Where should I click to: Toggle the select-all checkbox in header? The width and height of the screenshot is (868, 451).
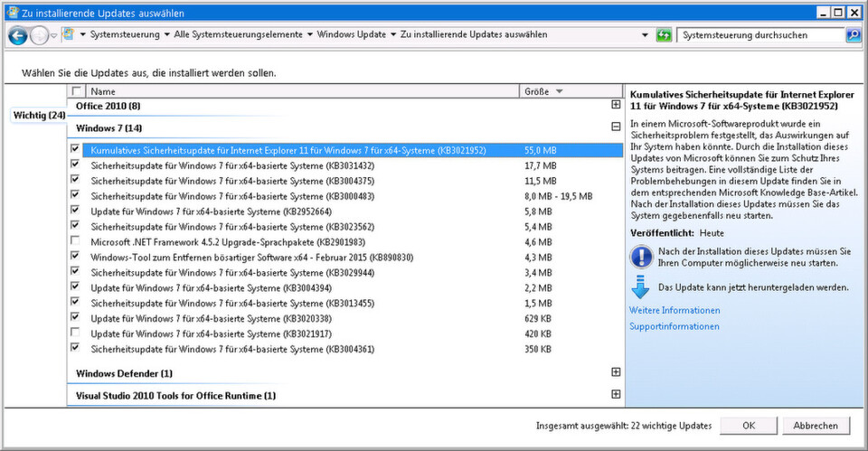[x=76, y=91]
